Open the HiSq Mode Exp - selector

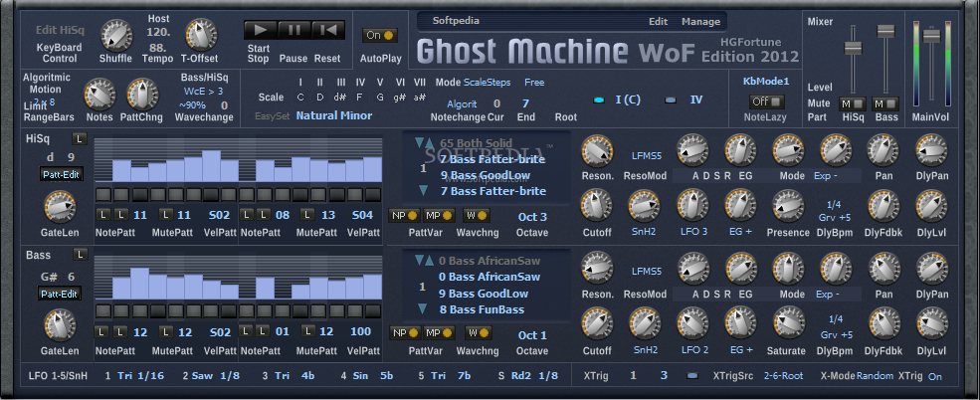(x=826, y=176)
